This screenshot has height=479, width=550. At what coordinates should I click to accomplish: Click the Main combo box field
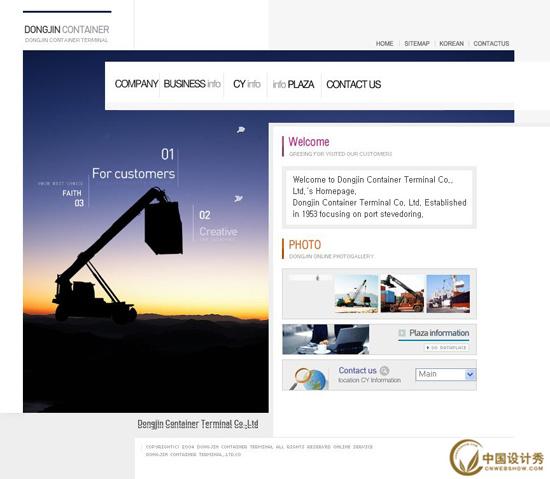point(445,375)
